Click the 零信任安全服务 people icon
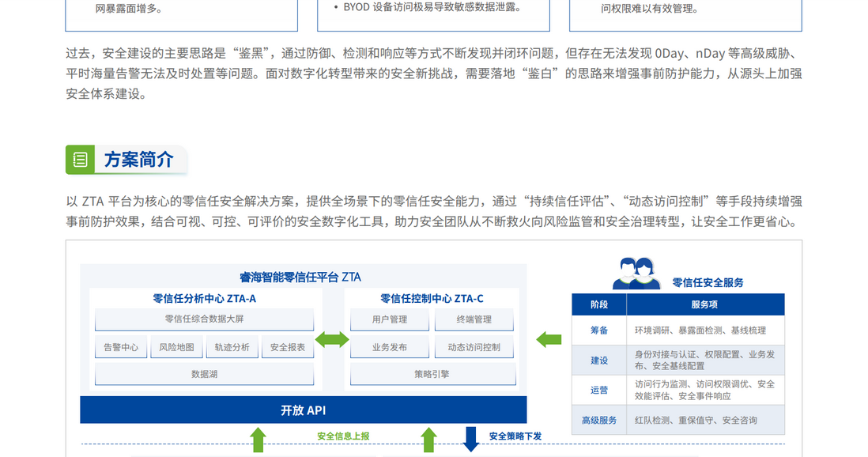Image resolution: width=868 pixels, height=457 pixels. click(x=636, y=273)
